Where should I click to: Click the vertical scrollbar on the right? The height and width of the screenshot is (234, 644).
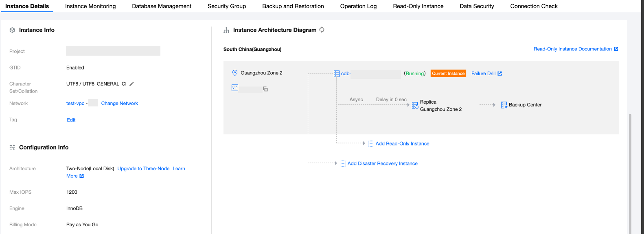click(x=630, y=171)
